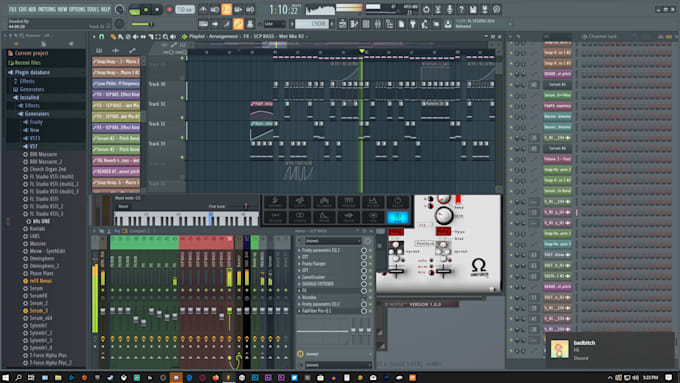
Task: Click the undo history icon
Action: click(426, 9)
